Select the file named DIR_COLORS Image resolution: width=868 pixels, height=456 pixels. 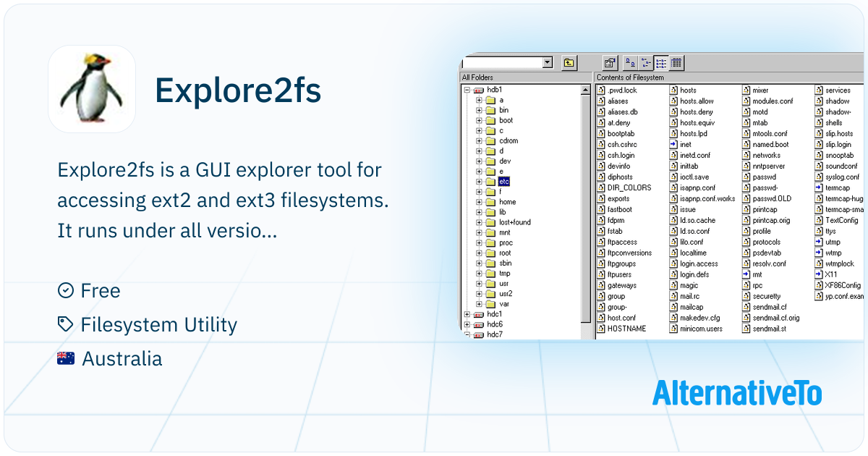pos(629,188)
